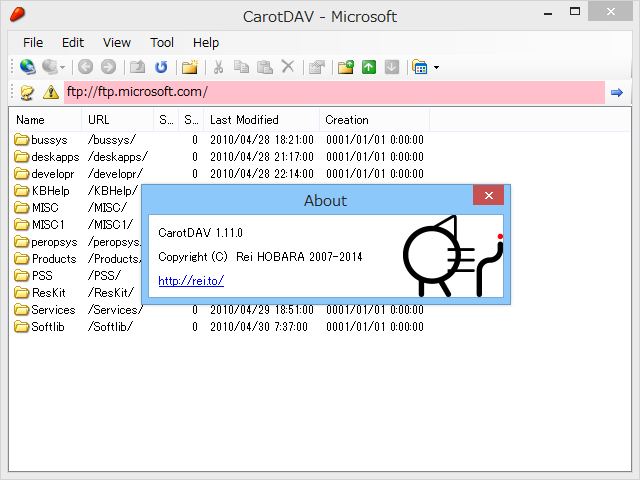Click the 2010/04/28 18:21:00 date cell
The width and height of the screenshot is (640, 480).
coord(262,140)
